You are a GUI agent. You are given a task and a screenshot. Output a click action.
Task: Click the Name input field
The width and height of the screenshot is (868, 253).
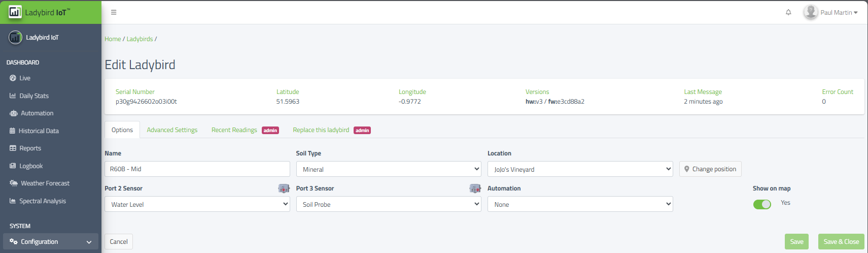(x=197, y=169)
